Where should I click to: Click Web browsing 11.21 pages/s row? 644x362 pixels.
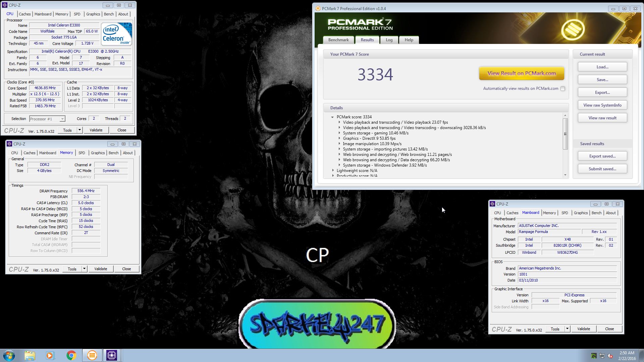point(397,155)
